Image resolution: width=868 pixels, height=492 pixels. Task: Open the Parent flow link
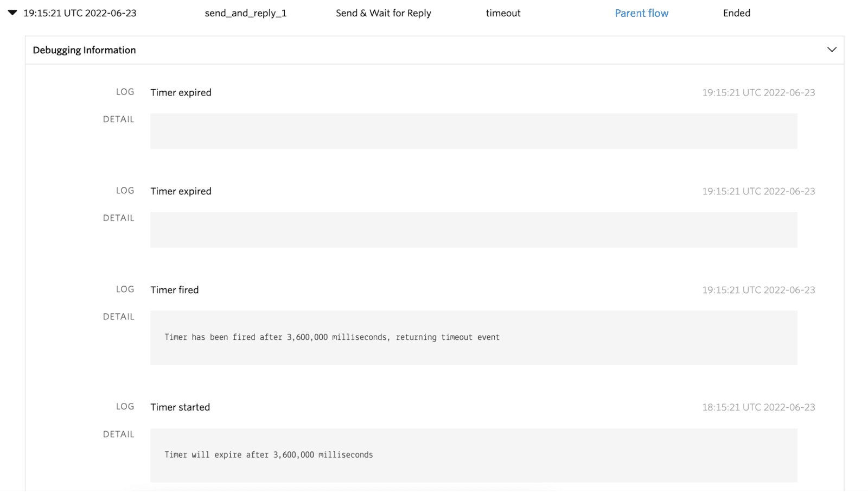tap(641, 12)
